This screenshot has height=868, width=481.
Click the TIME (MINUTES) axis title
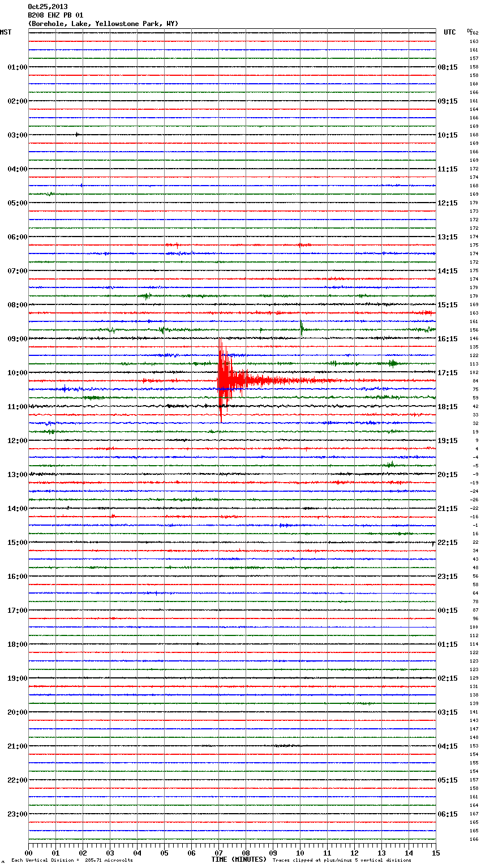239,860
